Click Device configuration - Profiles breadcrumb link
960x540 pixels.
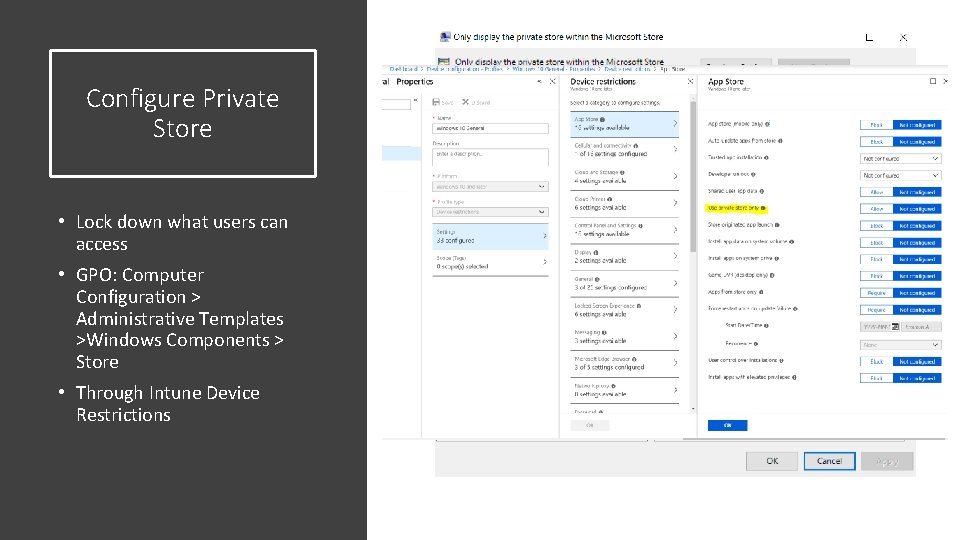[464, 69]
